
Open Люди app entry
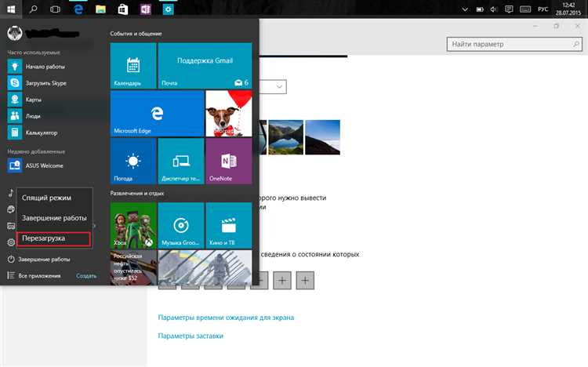pos(51,116)
